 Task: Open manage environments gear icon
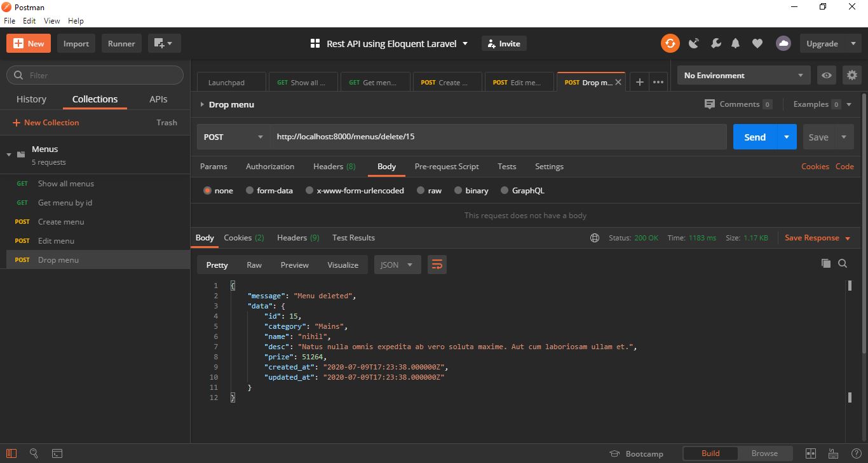tap(851, 75)
